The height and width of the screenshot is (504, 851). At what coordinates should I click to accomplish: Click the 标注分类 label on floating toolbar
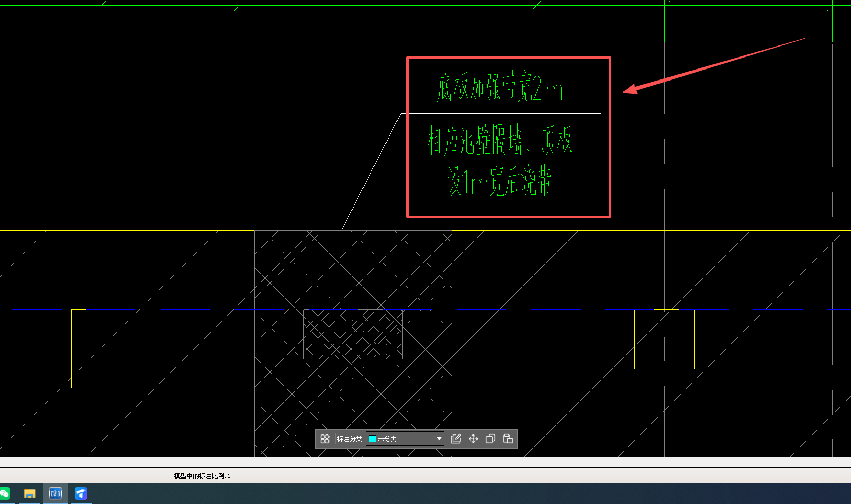349,439
